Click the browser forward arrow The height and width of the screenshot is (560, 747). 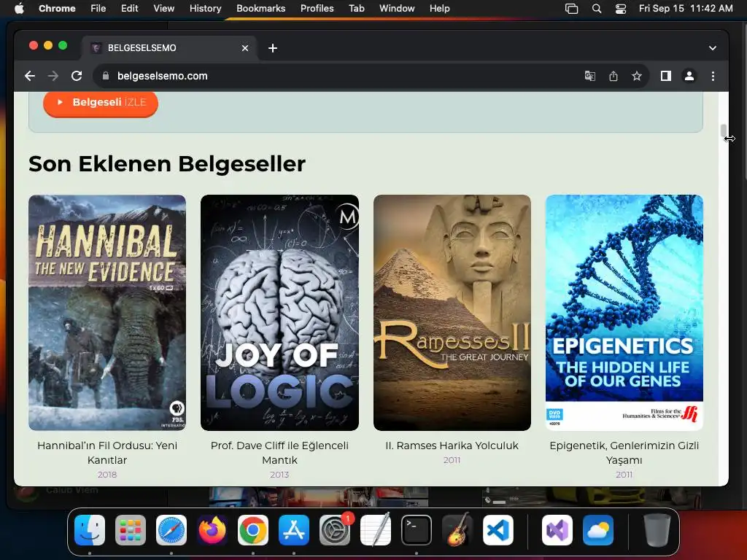pyautogui.click(x=53, y=76)
